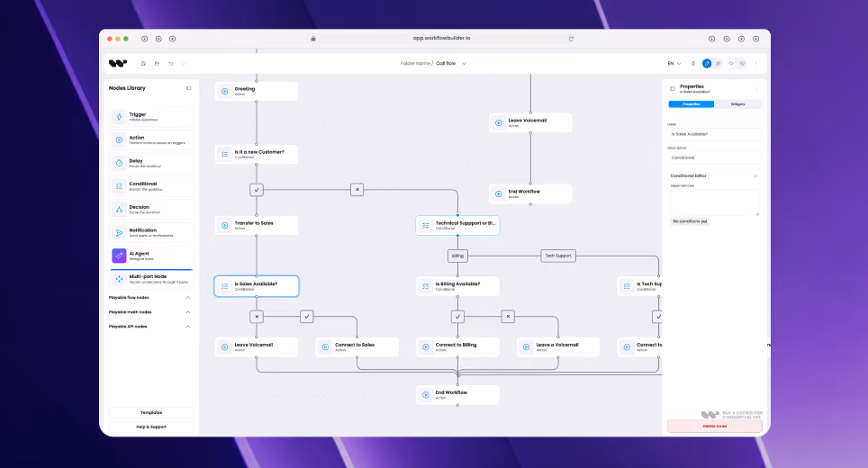
Task: Select the Action node play icon
Action: click(119, 140)
